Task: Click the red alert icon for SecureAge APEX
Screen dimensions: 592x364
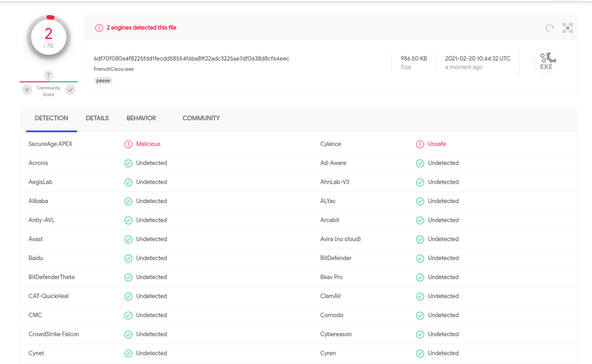Action: pos(128,144)
